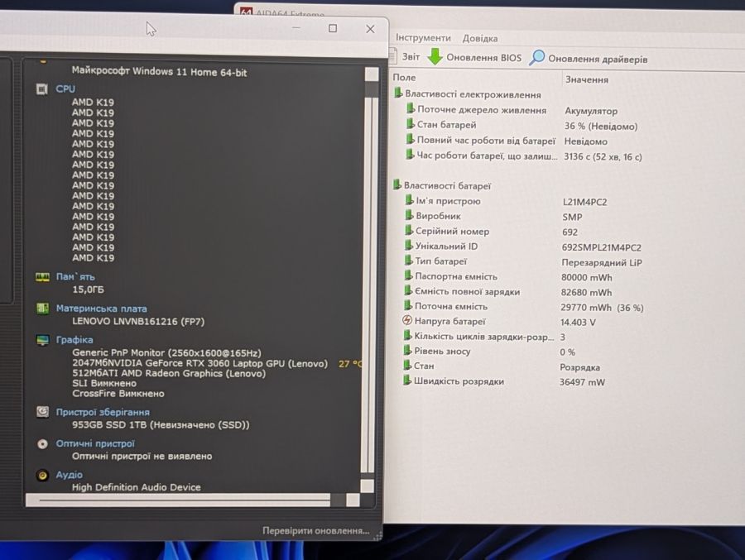Viewport: 745px width, 560px height.
Task: Click the icon beside Час роботи батареї, що залиш...
Action: [410, 155]
